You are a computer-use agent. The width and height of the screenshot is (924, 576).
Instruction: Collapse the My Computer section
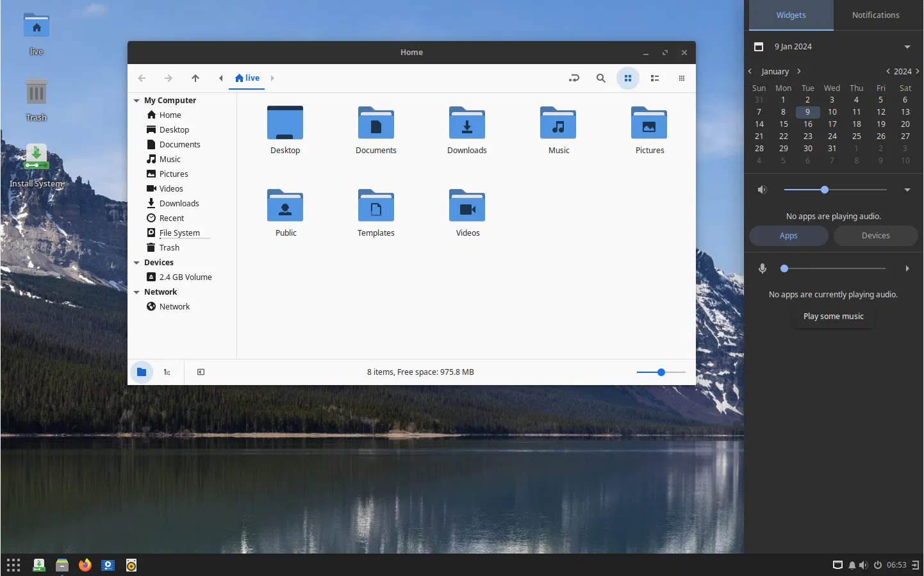click(x=136, y=101)
